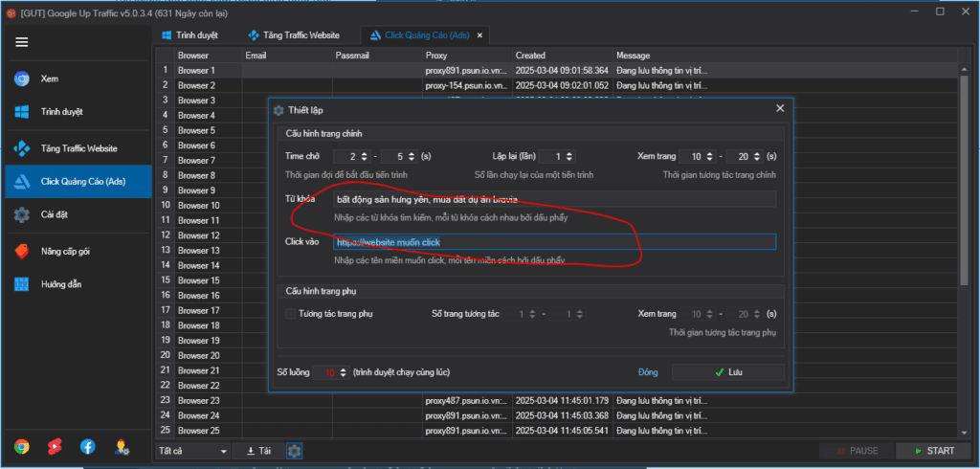This screenshot has width=980, height=469.
Task: Click the Lưu save button
Action: [728, 372]
